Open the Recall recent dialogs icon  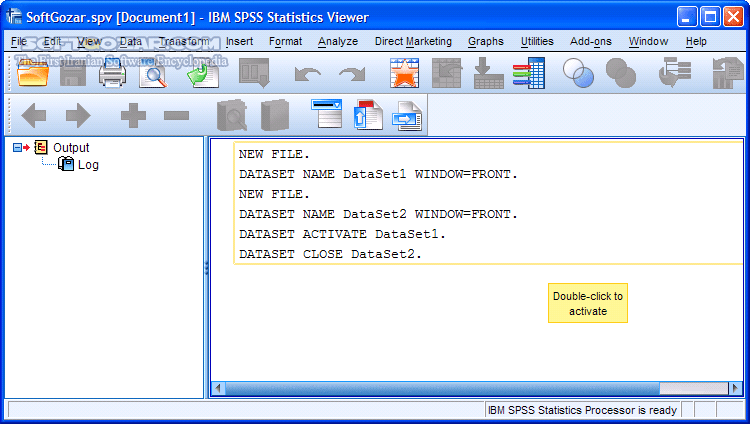(x=254, y=73)
